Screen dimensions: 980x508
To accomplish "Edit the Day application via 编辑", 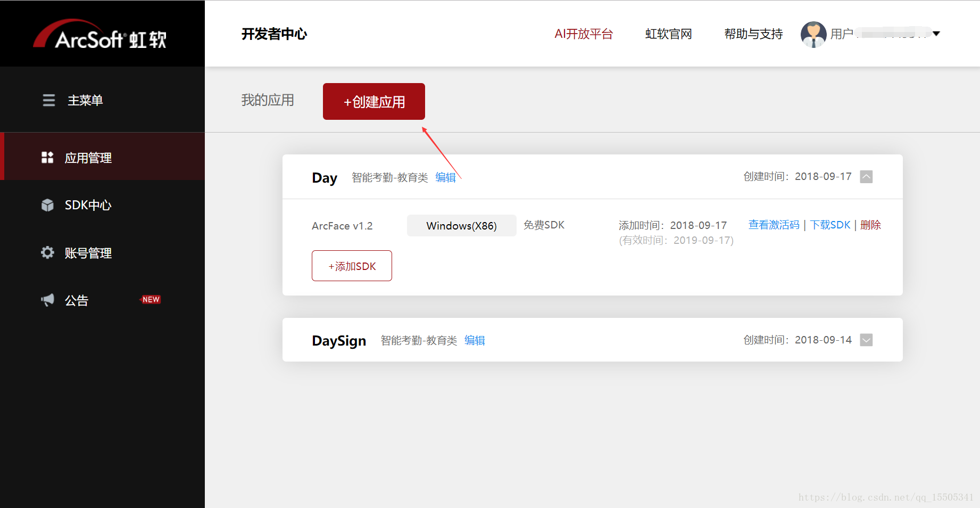I will 445,177.
